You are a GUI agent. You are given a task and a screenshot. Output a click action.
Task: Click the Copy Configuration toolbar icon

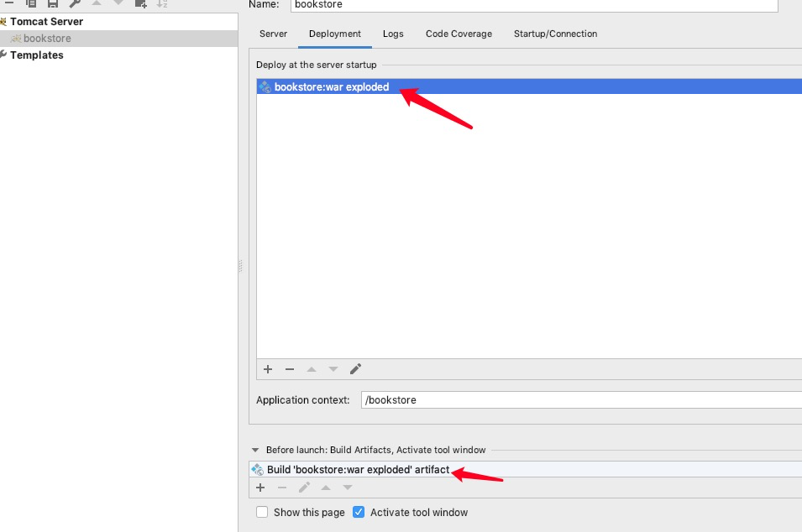(x=31, y=3)
